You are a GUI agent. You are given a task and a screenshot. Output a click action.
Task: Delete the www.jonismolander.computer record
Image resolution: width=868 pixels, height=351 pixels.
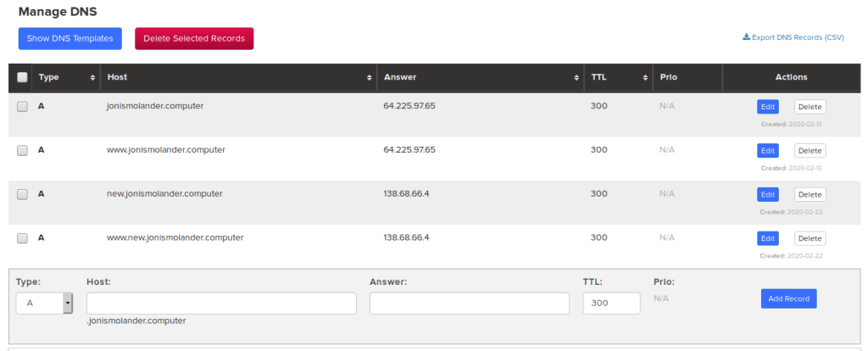coord(810,151)
